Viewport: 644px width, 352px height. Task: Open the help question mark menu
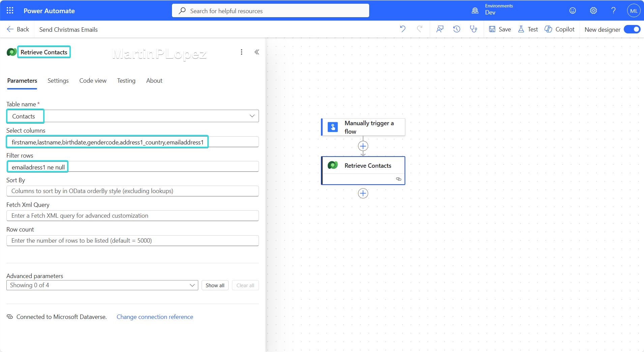pyautogui.click(x=613, y=10)
